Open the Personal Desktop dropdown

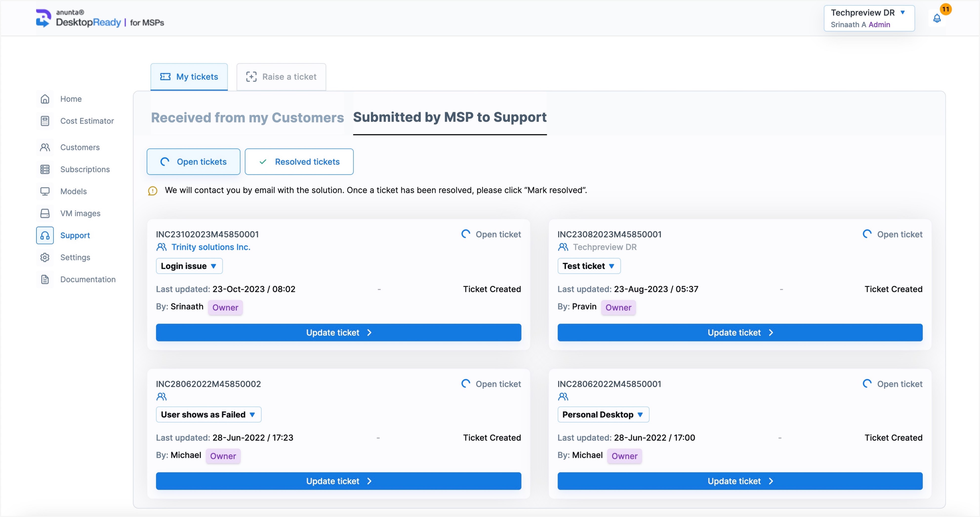click(x=603, y=415)
